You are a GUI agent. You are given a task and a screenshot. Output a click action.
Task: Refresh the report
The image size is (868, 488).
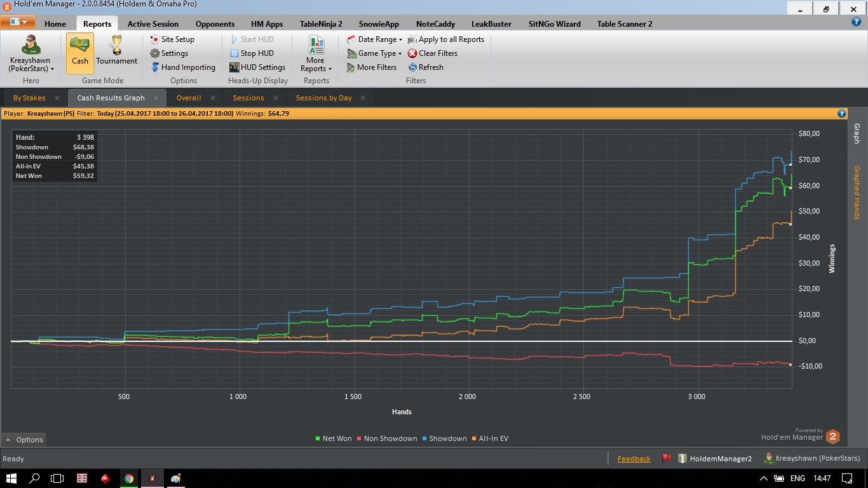coord(426,67)
